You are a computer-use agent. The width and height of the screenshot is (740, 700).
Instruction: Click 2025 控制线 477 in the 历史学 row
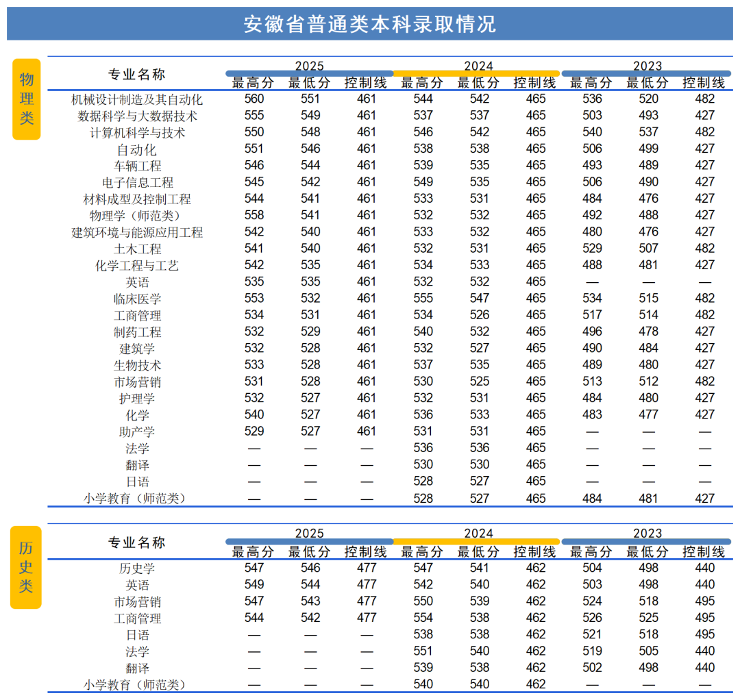366,567
